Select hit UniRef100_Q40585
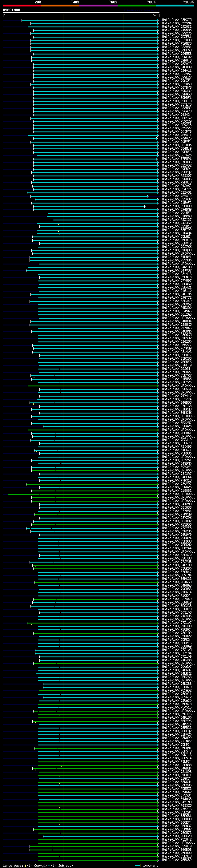 coord(177,30)
